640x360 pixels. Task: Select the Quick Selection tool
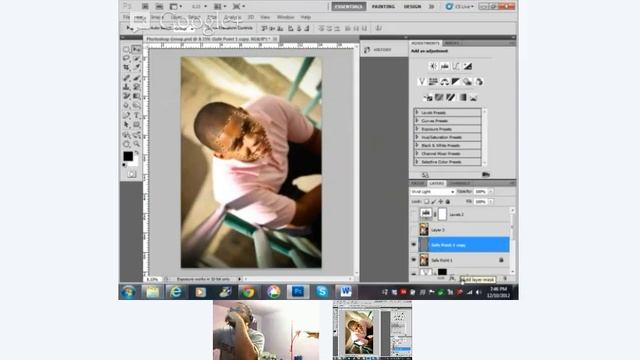[x=136, y=59]
